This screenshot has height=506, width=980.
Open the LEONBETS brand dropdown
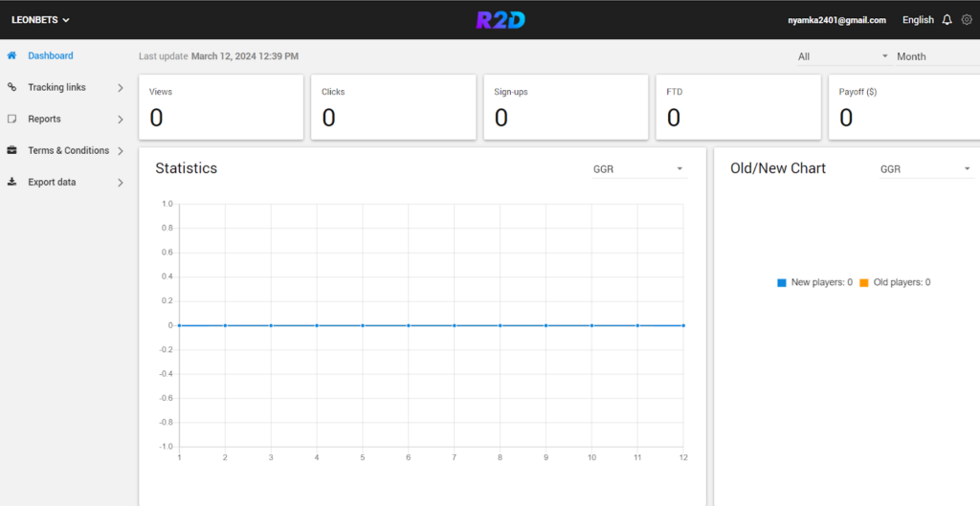[40, 20]
